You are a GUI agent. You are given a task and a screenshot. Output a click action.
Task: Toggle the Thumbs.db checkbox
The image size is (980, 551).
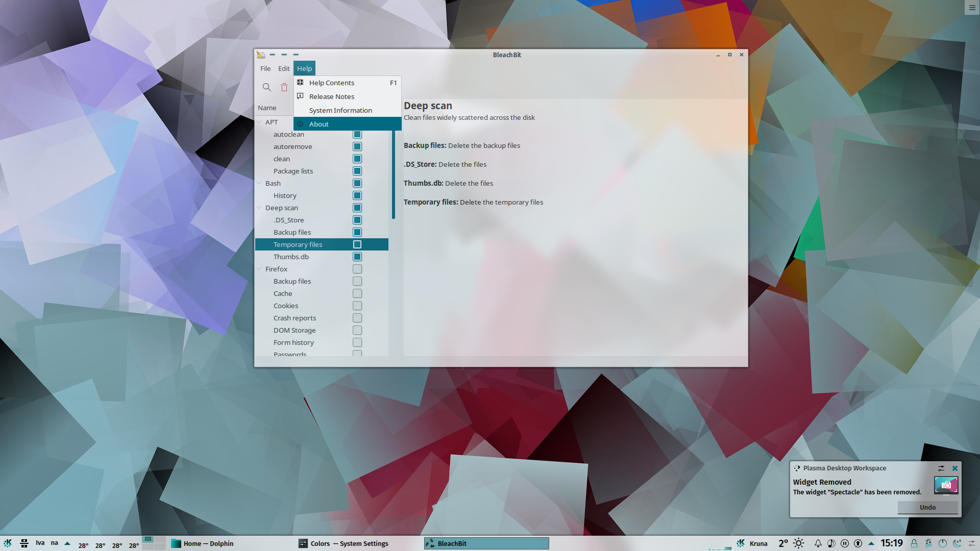[x=357, y=257]
